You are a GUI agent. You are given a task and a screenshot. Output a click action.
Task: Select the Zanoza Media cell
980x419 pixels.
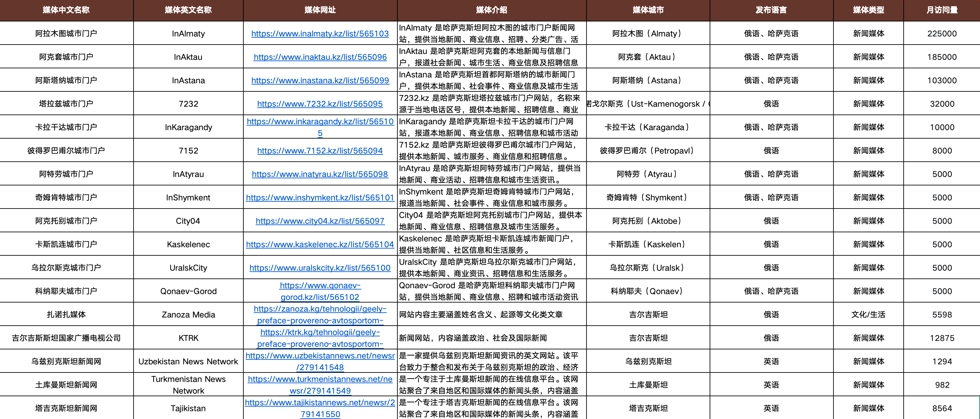(188, 315)
